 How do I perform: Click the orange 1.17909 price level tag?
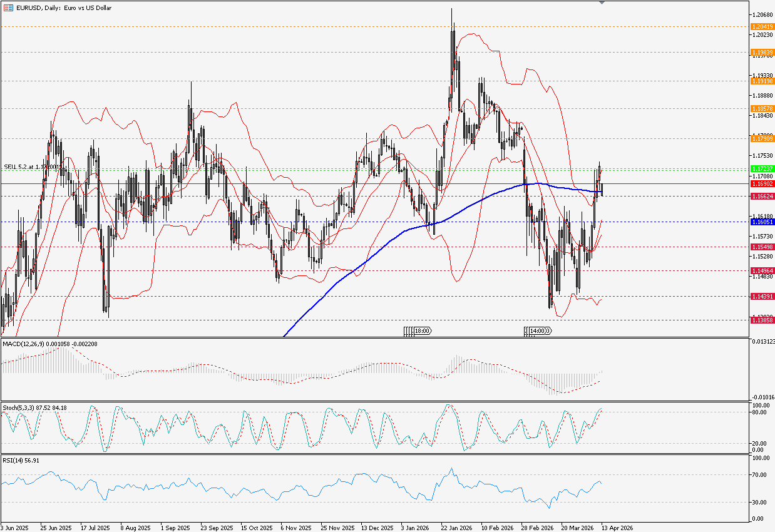coord(762,138)
